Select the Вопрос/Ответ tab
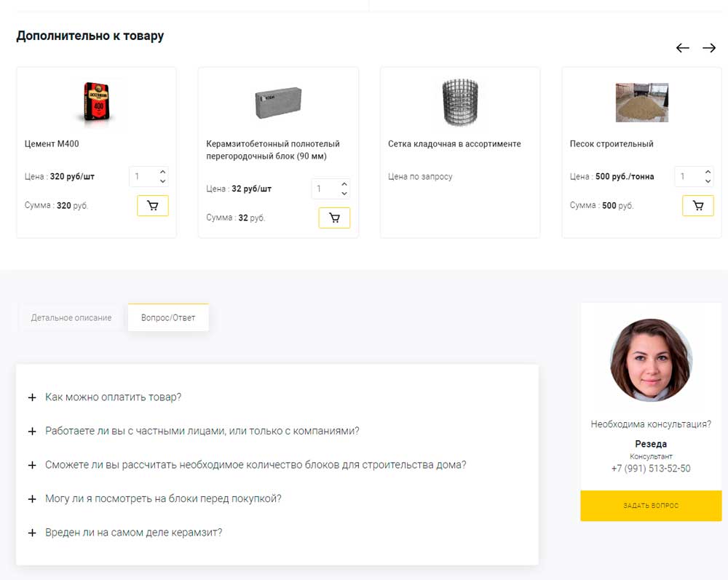 point(168,318)
